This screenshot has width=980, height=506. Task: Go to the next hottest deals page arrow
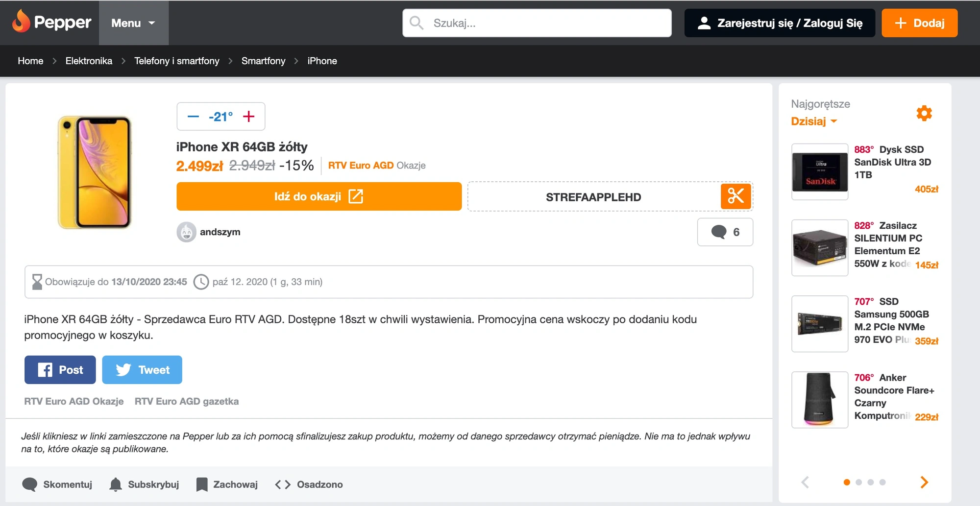point(924,482)
